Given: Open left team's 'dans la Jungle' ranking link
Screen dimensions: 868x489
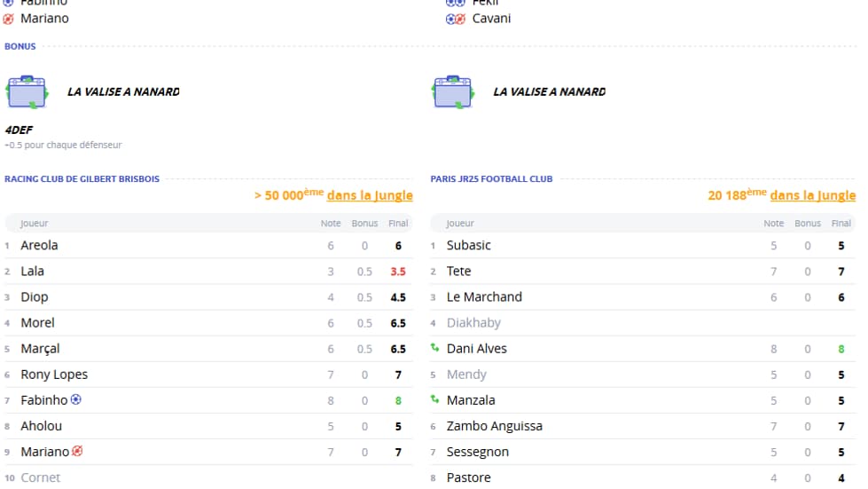Looking at the screenshot, I should point(370,195).
